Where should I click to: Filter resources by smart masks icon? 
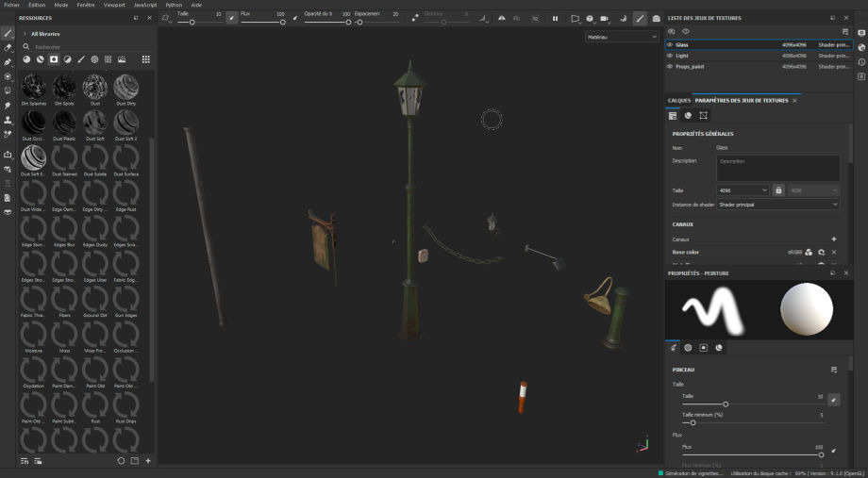click(x=54, y=59)
